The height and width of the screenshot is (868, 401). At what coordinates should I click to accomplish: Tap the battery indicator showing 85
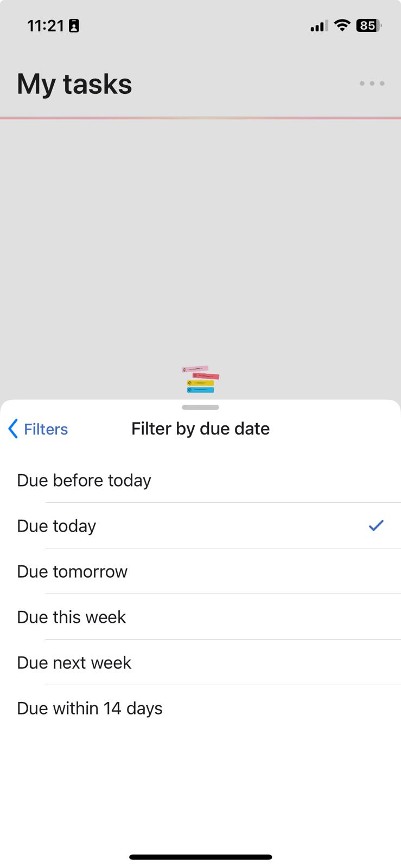tap(369, 25)
